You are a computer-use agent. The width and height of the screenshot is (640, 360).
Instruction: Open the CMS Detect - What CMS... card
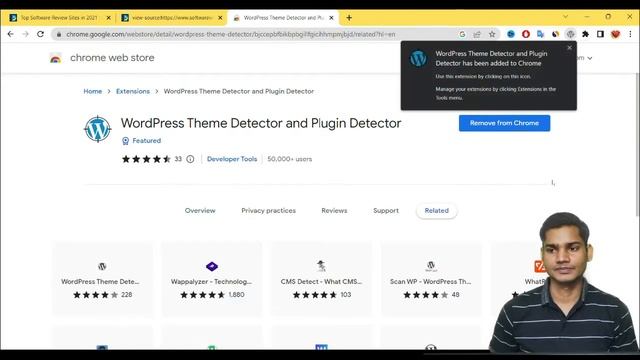point(321,279)
